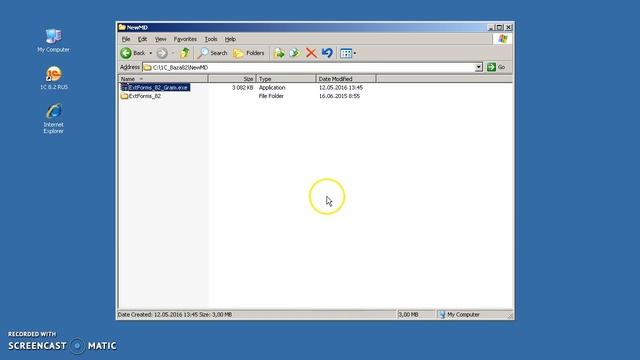The width and height of the screenshot is (640, 360).
Task: Select the Internet Explorer desktop icon
Action: tap(53, 118)
